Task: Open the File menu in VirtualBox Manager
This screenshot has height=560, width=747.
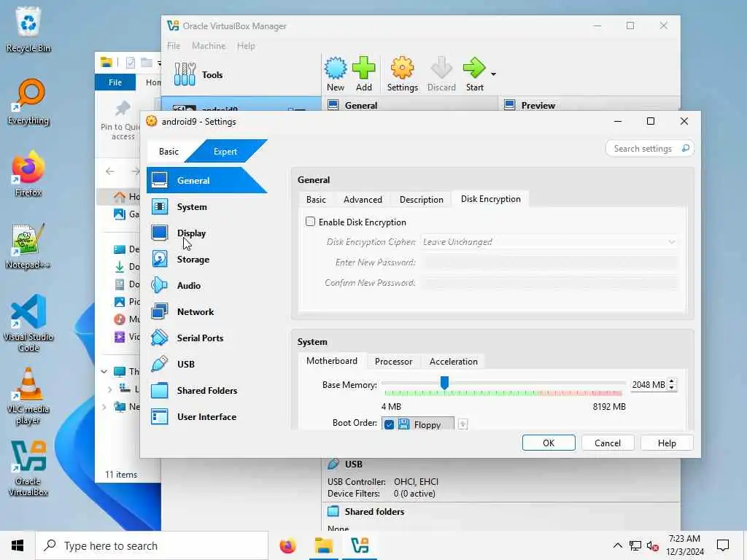Action: [x=174, y=46]
